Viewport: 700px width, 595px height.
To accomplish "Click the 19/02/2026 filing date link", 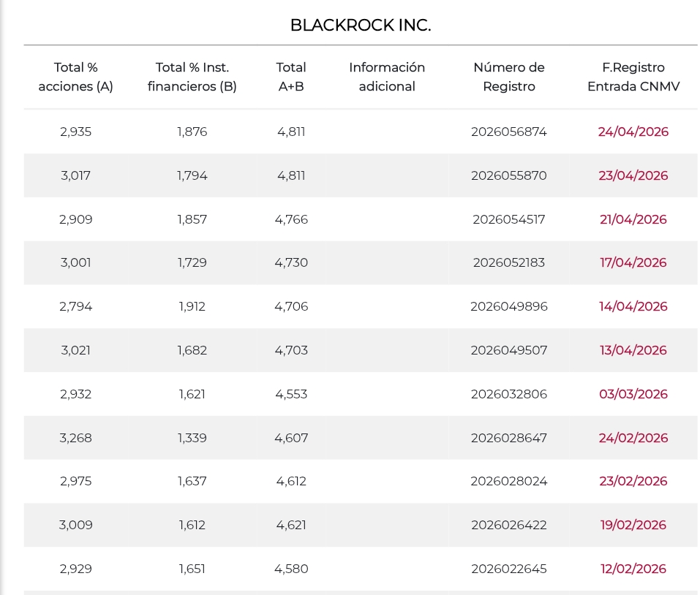I will 633,525.
